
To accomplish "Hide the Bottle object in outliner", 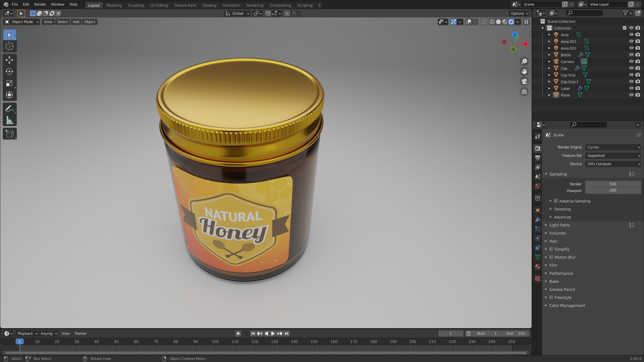I will pos(631,55).
